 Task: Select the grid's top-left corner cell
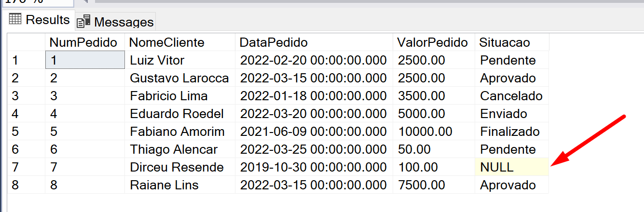coord(26,42)
